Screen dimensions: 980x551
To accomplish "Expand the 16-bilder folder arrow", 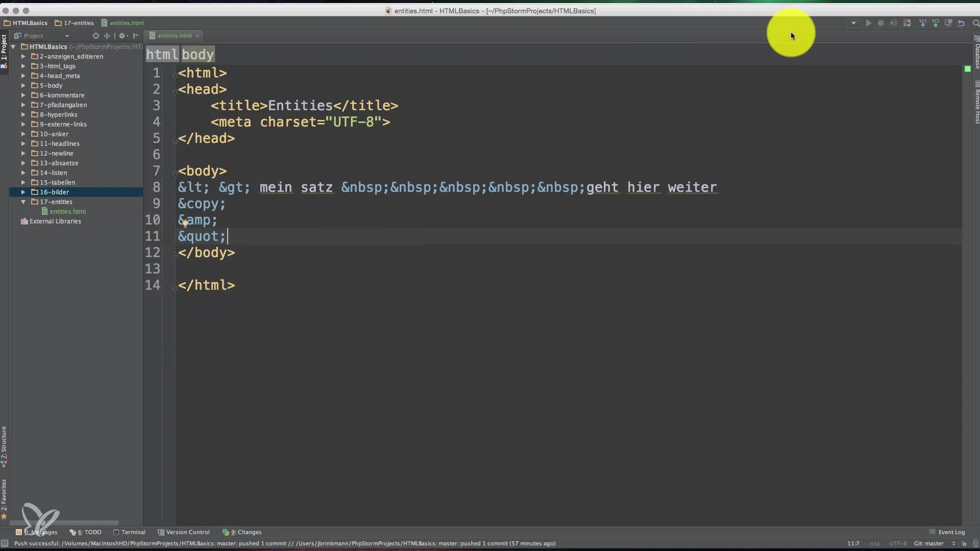I will [x=23, y=192].
